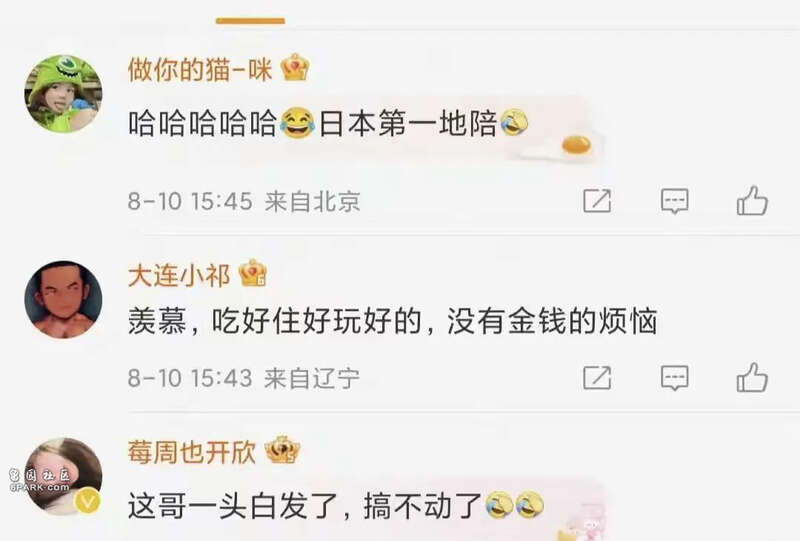Open profile via 莓周也开欣 username
The image size is (800, 541).
[x=192, y=452]
